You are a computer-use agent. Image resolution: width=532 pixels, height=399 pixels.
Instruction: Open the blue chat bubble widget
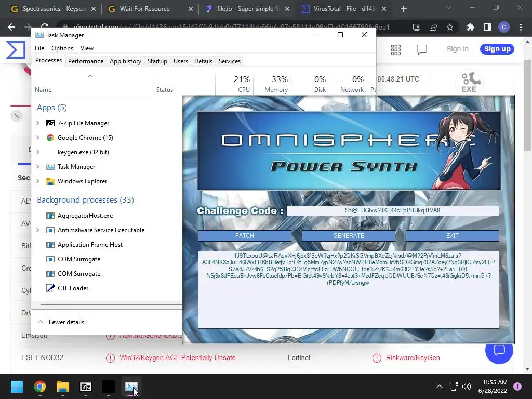[499, 350]
